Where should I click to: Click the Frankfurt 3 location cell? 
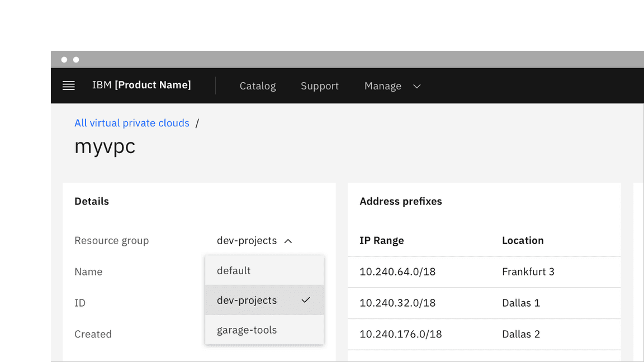[528, 272]
